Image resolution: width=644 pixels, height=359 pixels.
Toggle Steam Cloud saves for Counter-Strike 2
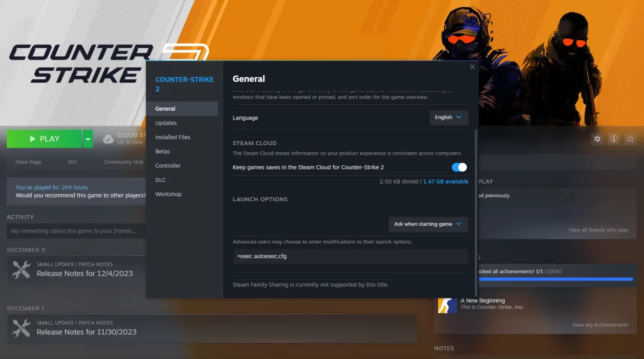459,167
